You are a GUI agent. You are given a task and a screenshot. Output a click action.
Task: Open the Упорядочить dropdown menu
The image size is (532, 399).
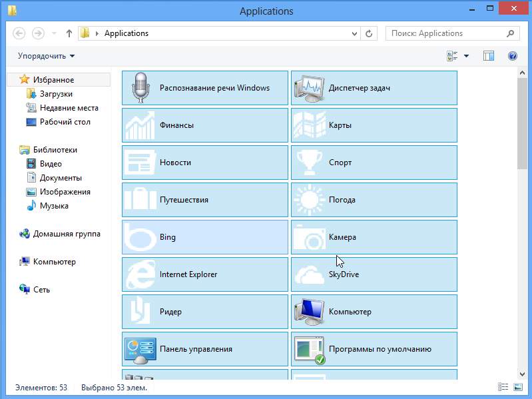click(x=46, y=56)
